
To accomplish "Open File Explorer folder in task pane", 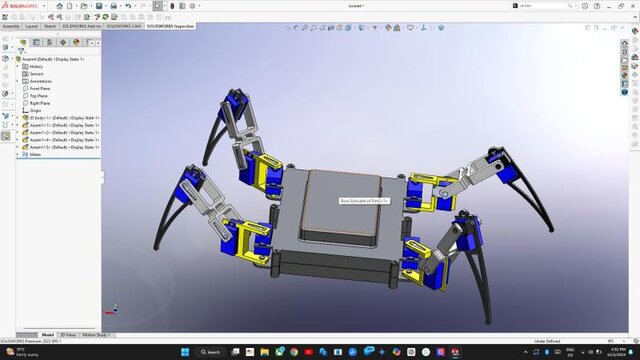I will 624,60.
